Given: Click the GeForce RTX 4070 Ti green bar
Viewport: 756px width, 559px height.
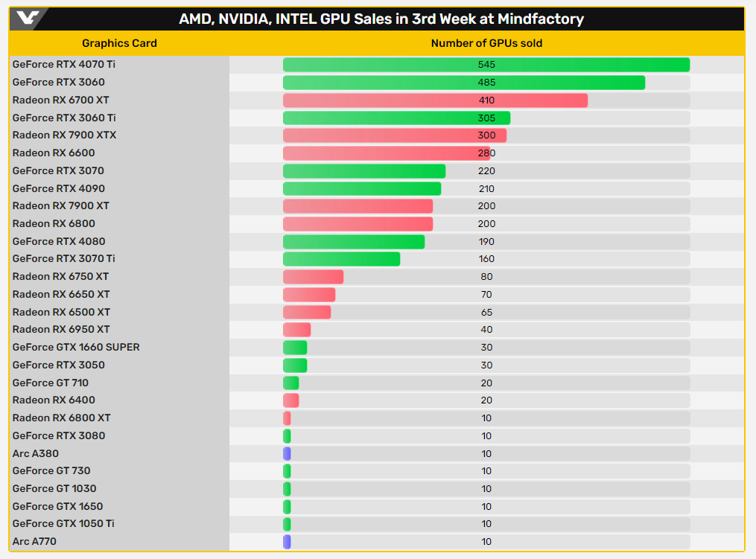Looking at the screenshot, I should pos(486,65).
